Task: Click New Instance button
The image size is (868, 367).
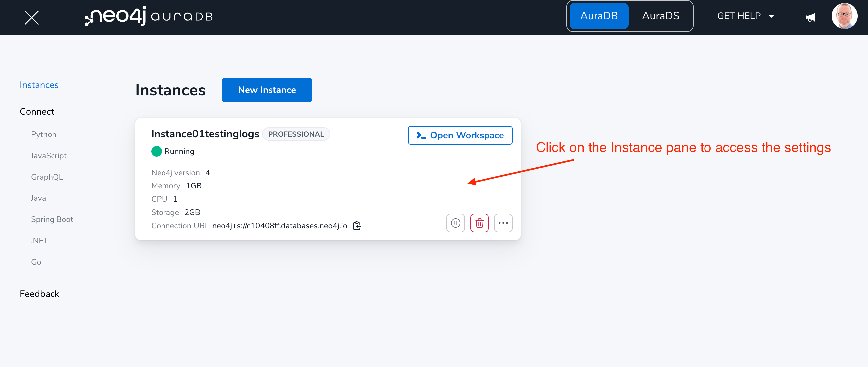Action: pos(268,90)
